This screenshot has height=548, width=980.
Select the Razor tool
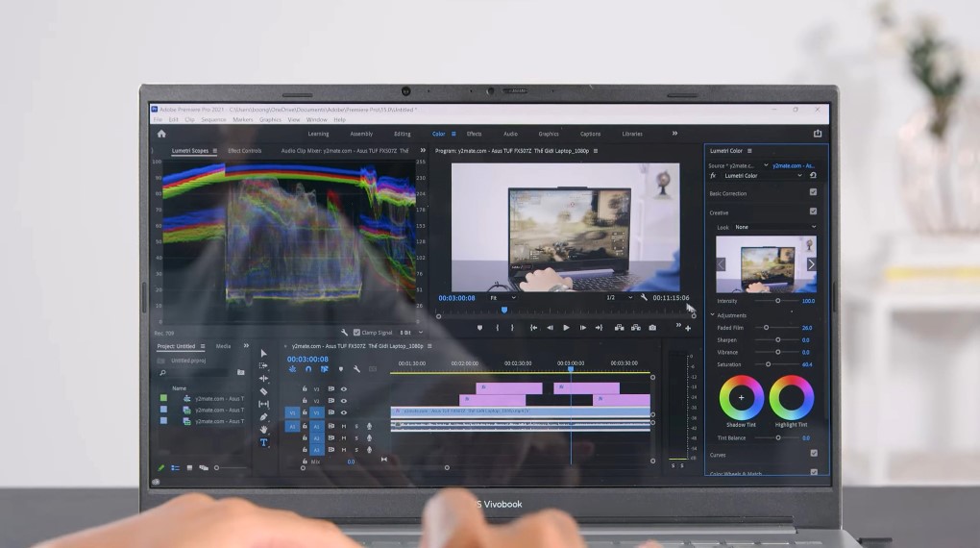coord(263,391)
